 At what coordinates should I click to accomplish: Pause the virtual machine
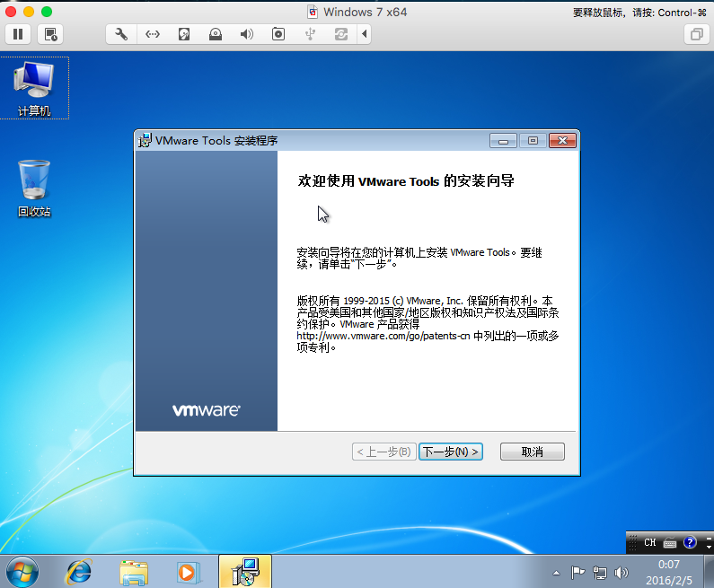coord(18,34)
